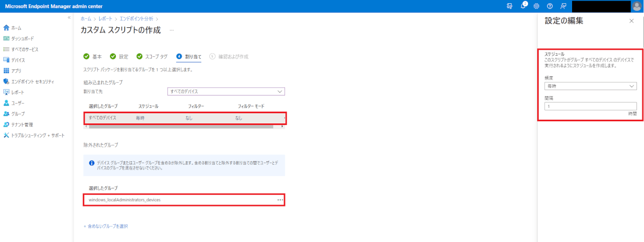Click the 間隔 input field
This screenshot has height=242, width=644.
click(x=590, y=106)
